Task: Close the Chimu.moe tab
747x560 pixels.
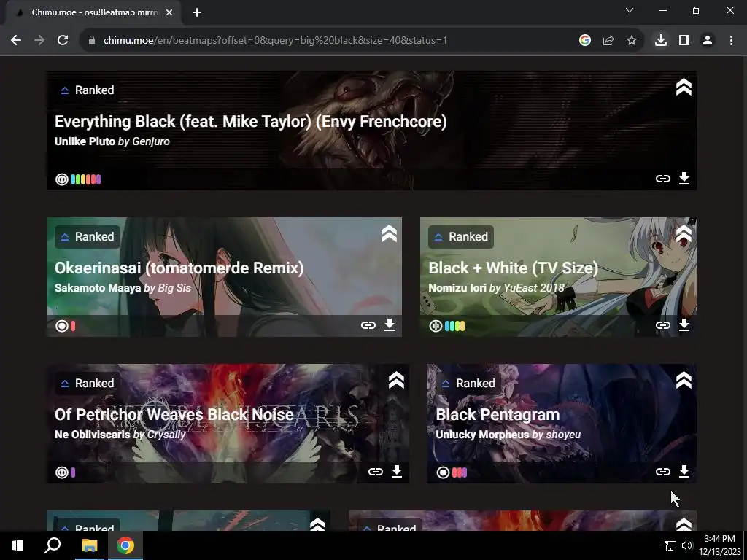Action: pos(169,12)
